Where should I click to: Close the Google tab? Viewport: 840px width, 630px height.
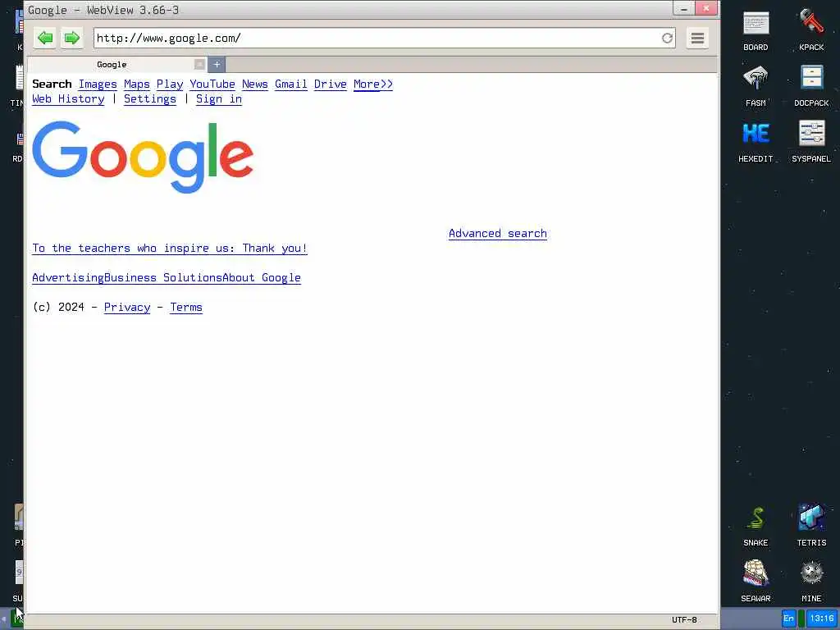(199, 64)
